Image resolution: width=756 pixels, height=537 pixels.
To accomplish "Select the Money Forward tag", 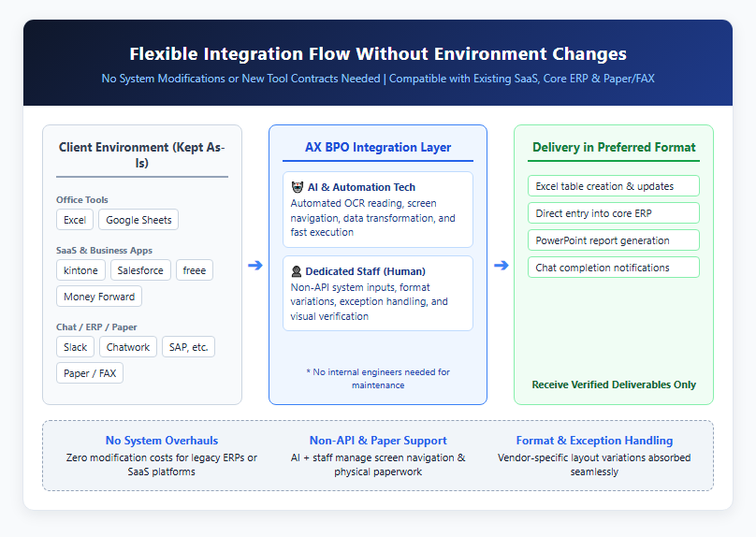I will coord(99,297).
